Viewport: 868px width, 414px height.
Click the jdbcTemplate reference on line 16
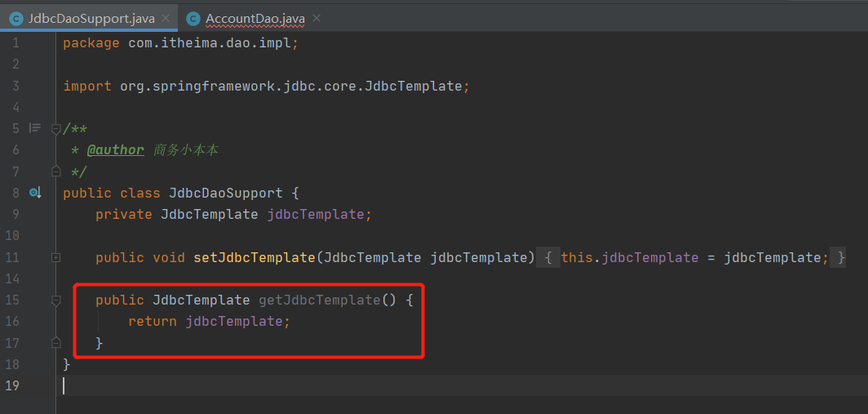click(234, 322)
